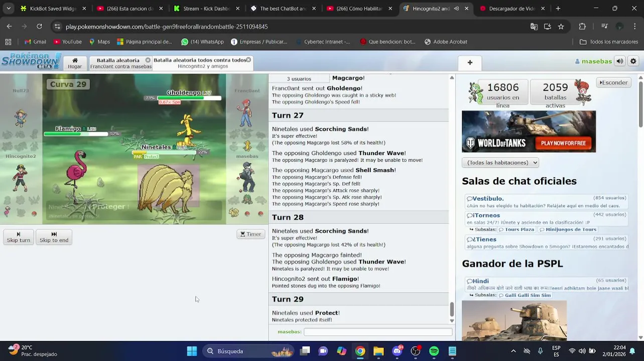
Task: Open Todos los marcadores folder
Action: 609,42
